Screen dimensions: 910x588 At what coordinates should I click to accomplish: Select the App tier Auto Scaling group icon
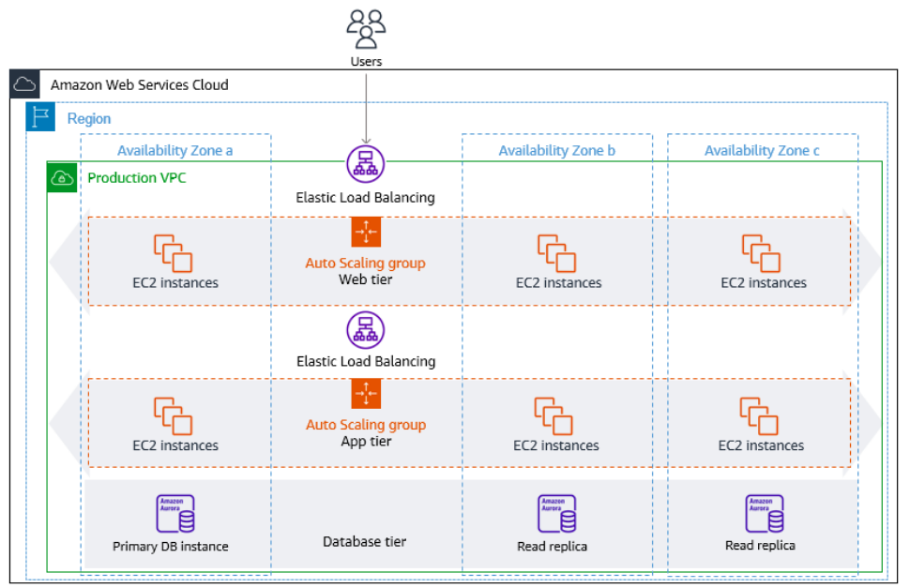[366, 394]
